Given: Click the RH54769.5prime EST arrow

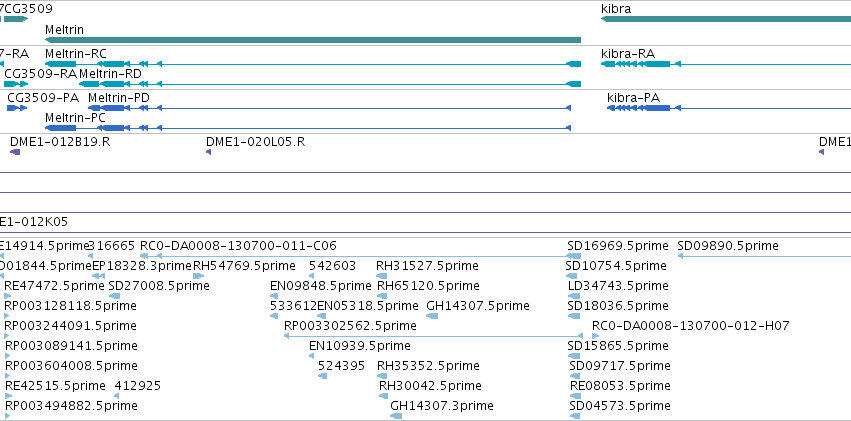Looking at the screenshot, I should pyautogui.click(x=199, y=276).
